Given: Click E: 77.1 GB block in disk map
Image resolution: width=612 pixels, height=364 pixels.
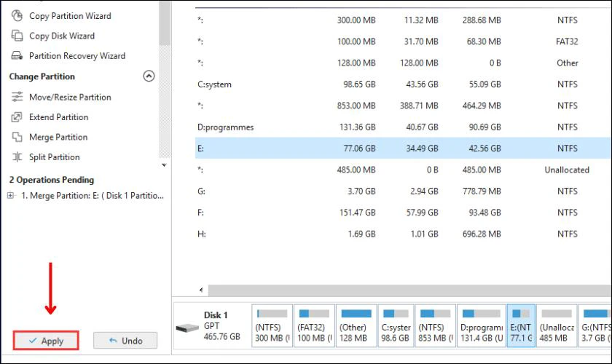Looking at the screenshot, I should point(521,325).
